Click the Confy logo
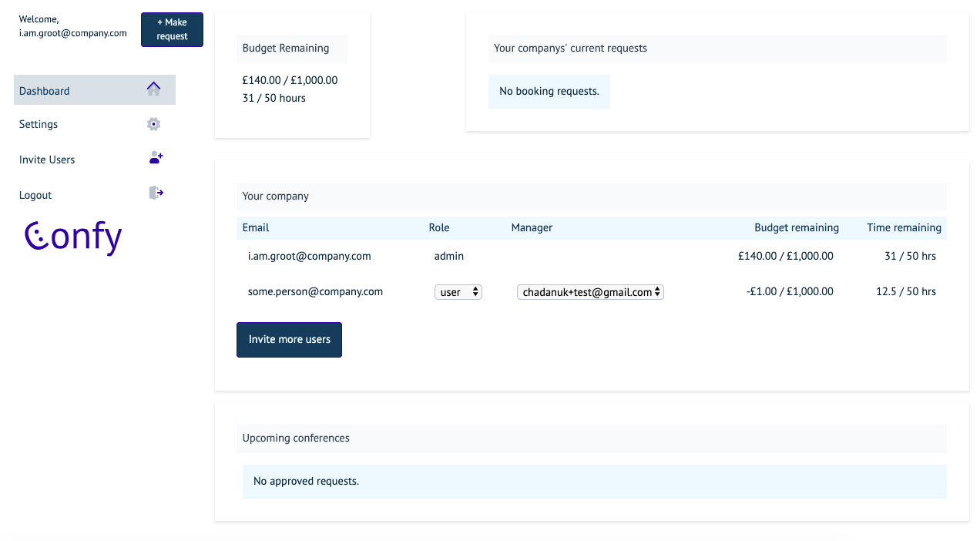Viewport: 980px width, 541px height. [x=73, y=237]
